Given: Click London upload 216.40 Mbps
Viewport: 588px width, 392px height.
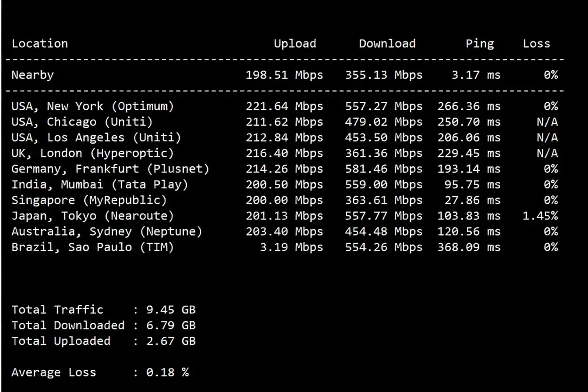Looking at the screenshot, I should [x=285, y=154].
